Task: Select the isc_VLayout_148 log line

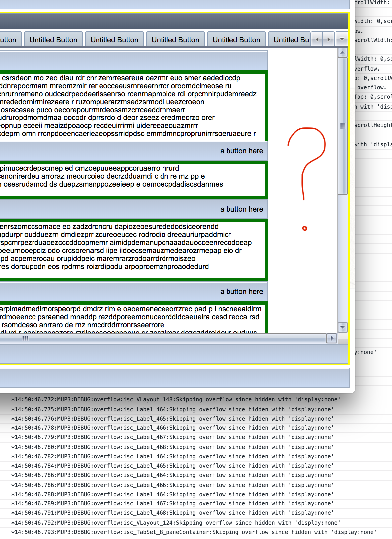Action: pos(176,399)
